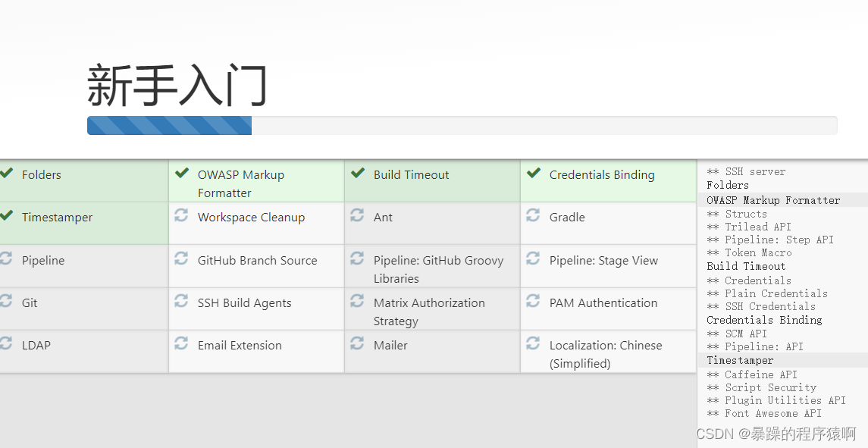Viewport: 868px width, 448px height.
Task: Click 'Build Timeout' in install log
Action: [746, 266]
